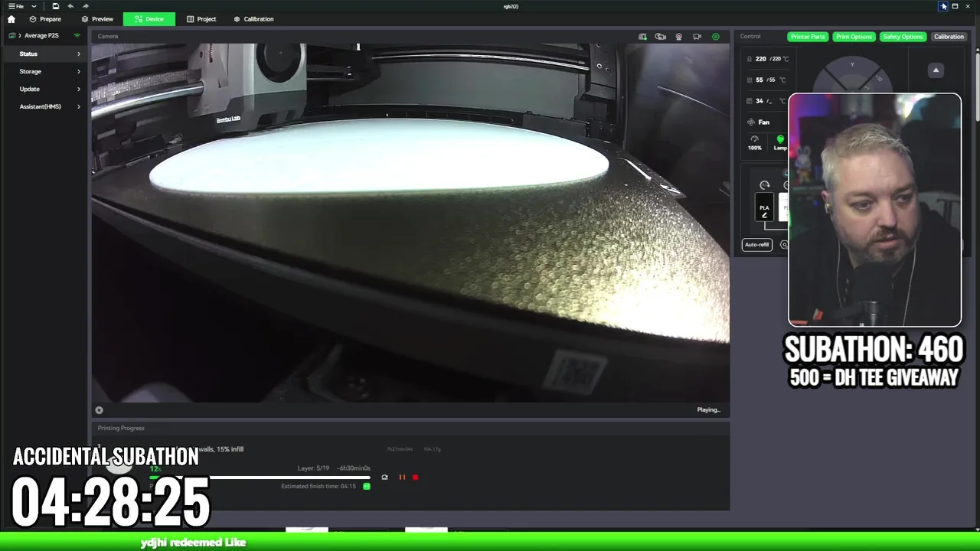Toggle the timelapse camera icon

coord(660,37)
